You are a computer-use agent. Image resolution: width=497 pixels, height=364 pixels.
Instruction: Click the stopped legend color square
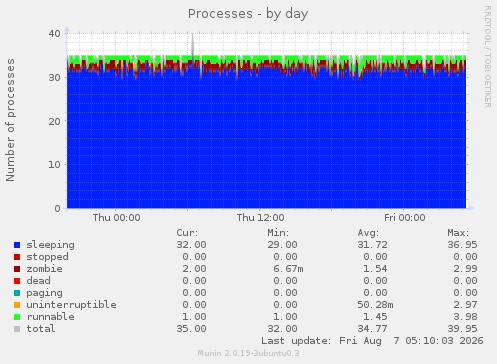(17, 257)
